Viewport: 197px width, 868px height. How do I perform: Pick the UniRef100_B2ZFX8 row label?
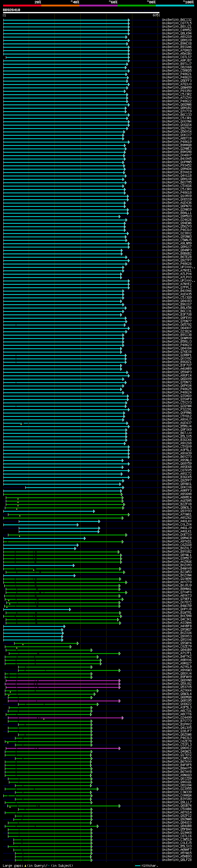point(177,504)
